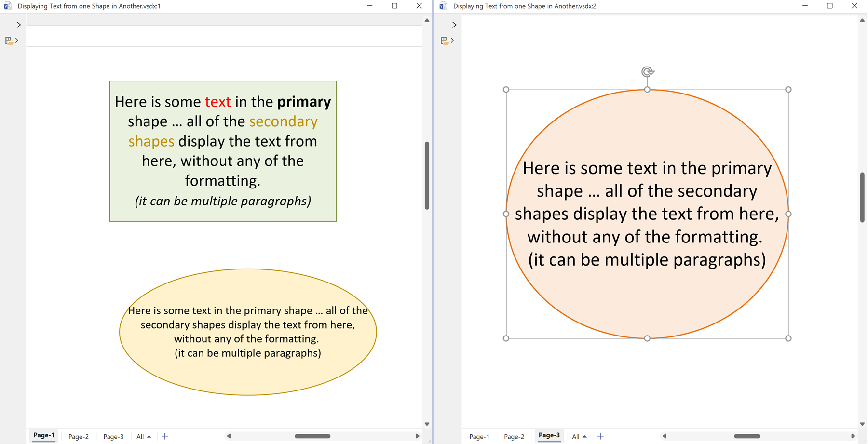The width and height of the screenshot is (868, 444).
Task: Switch to Page-2 in the left window
Action: pyautogui.click(x=78, y=436)
